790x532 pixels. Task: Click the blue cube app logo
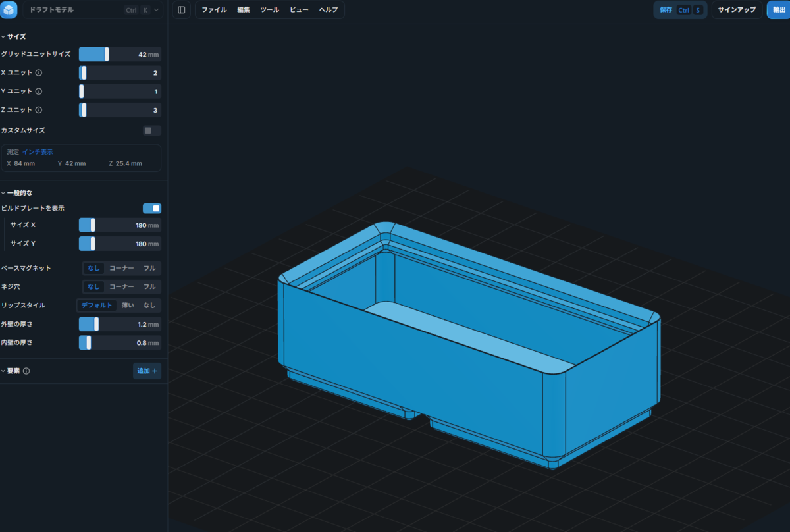pyautogui.click(x=9, y=10)
